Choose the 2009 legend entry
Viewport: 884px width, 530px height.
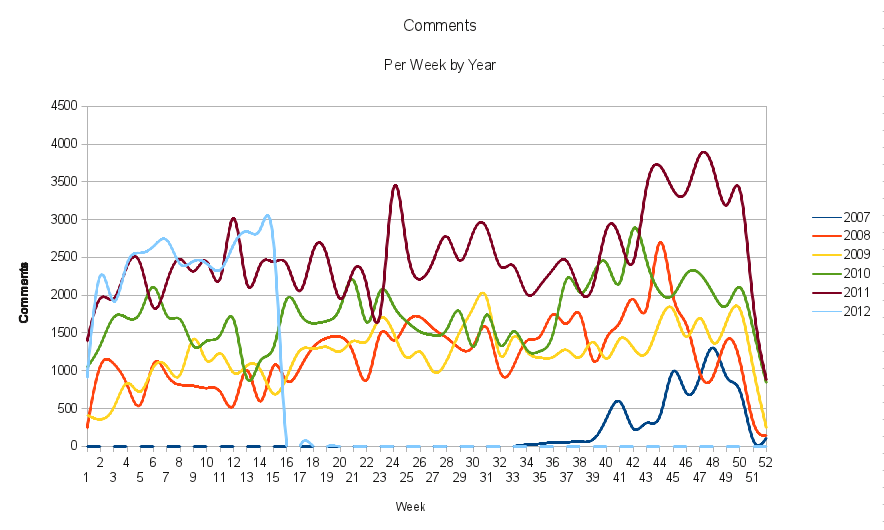click(x=857, y=255)
